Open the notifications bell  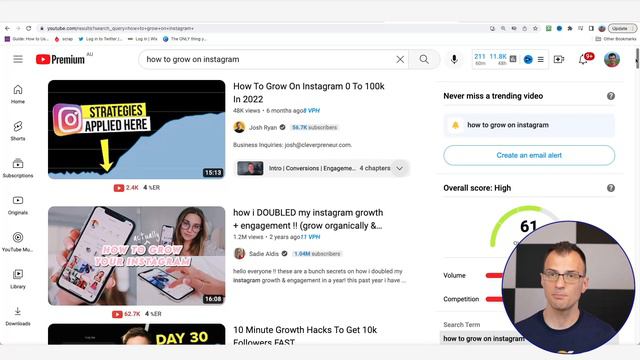point(583,60)
